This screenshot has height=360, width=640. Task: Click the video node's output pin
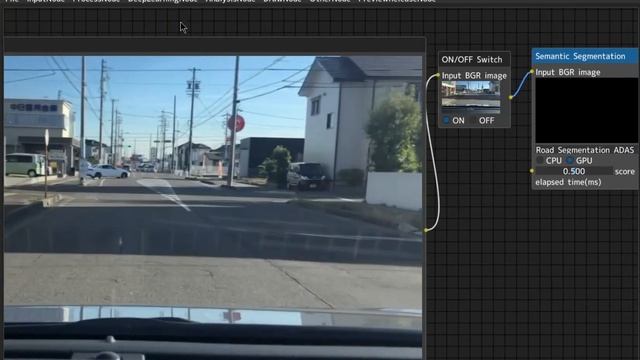(x=425, y=231)
